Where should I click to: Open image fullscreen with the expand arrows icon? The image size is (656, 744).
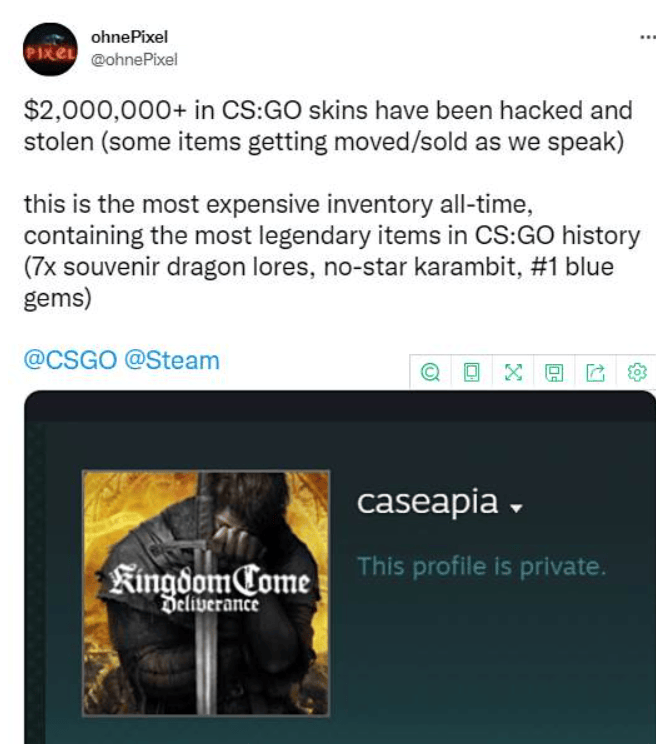coord(513,372)
